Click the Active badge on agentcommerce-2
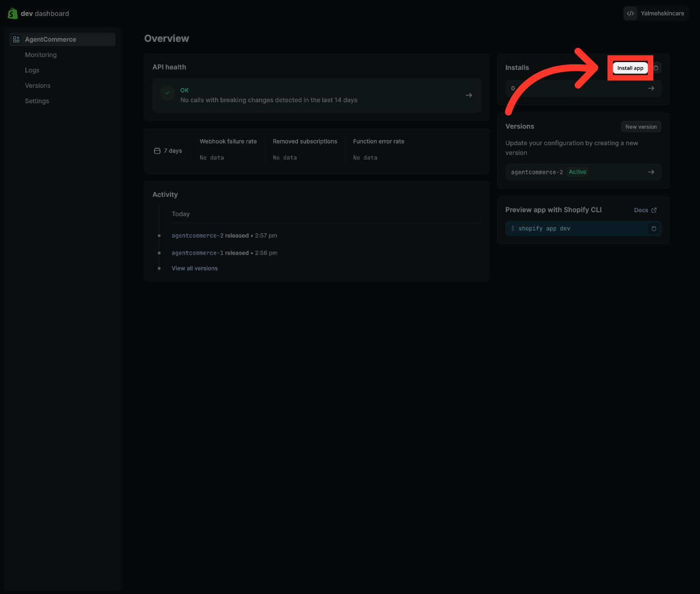700x594 pixels. 577,172
